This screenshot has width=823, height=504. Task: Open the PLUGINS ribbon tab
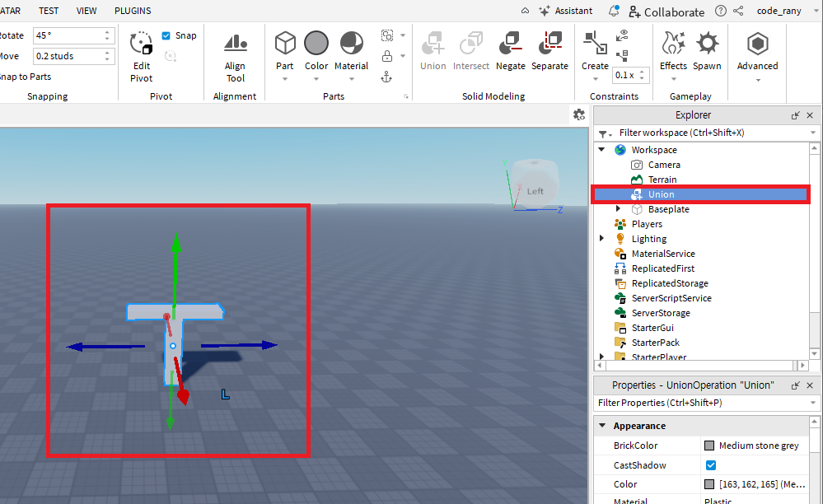coord(133,11)
